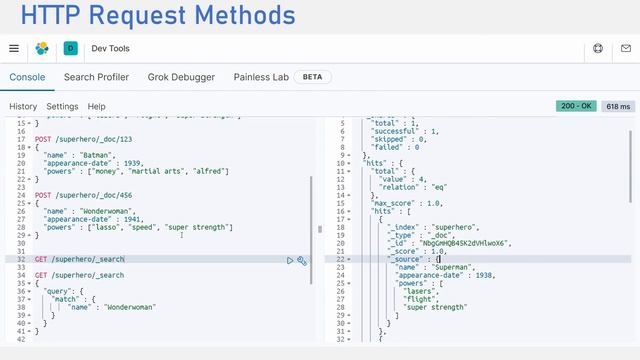The height and width of the screenshot is (360, 640).
Task: Open the hamburger navigation menu
Action: [x=14, y=49]
